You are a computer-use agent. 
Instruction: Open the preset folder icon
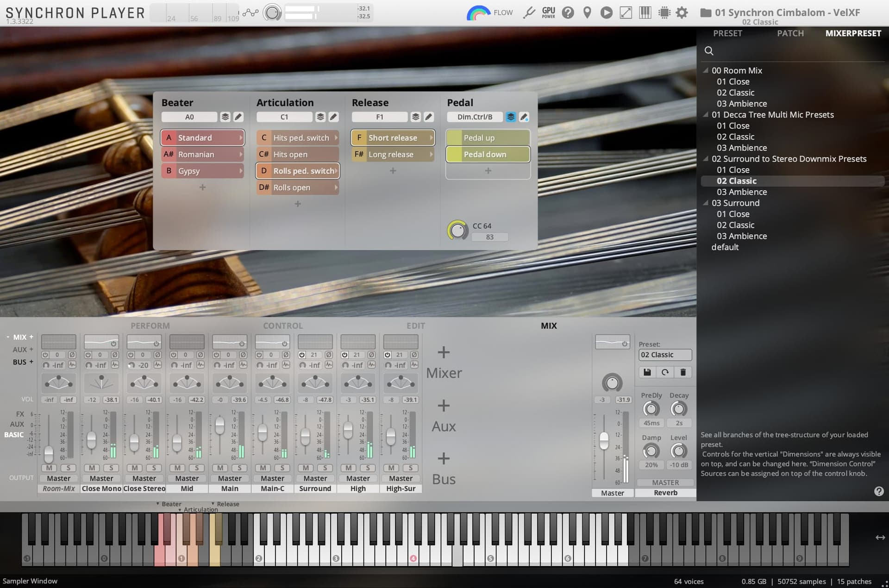coord(705,13)
